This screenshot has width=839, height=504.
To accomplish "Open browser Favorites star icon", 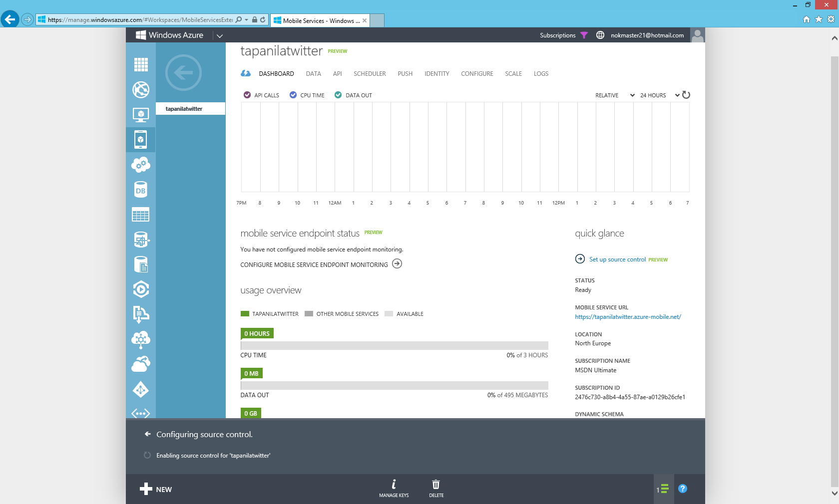I will (819, 19).
